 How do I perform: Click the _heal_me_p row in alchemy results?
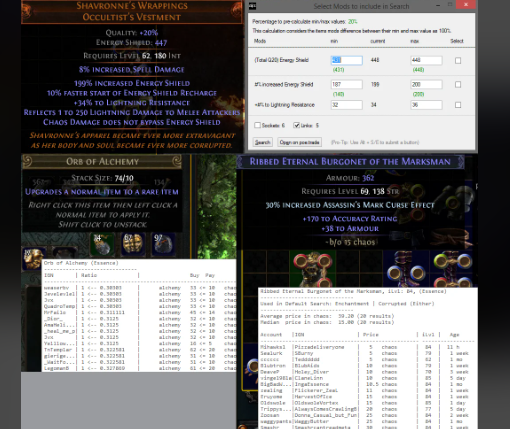pyautogui.click(x=140, y=331)
